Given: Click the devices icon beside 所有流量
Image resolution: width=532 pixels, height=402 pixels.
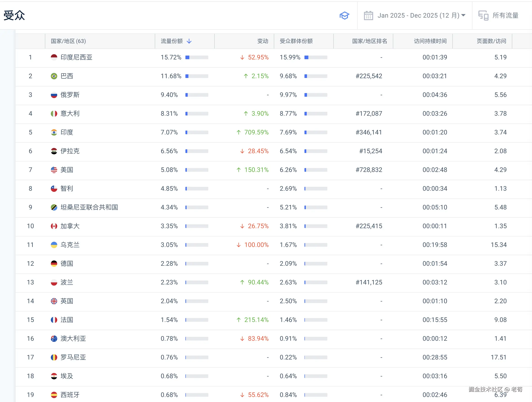Looking at the screenshot, I should tap(483, 16).
